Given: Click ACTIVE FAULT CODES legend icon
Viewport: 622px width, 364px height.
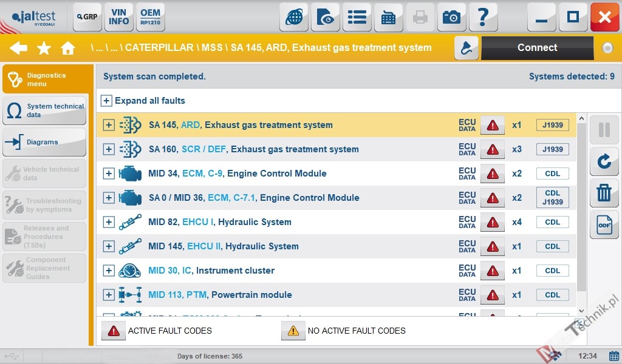Looking at the screenshot, I should pos(114,331).
